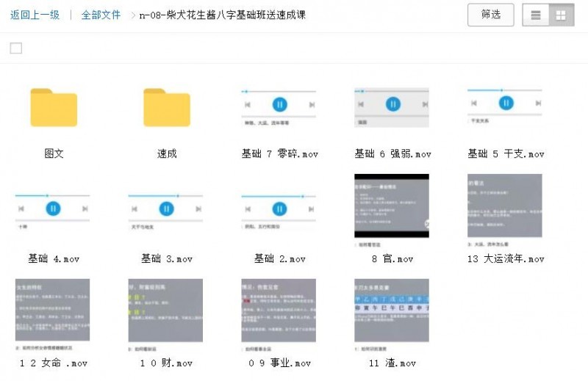This screenshot has height=381, width=588.
Task: Click progress bar on 基础 2.mov thumbnail
Action: click(x=279, y=196)
